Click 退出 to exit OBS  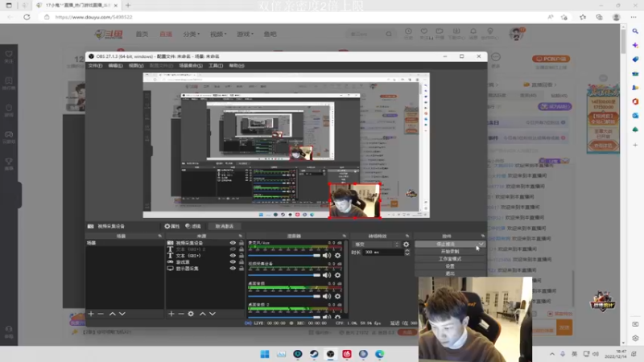click(x=450, y=274)
